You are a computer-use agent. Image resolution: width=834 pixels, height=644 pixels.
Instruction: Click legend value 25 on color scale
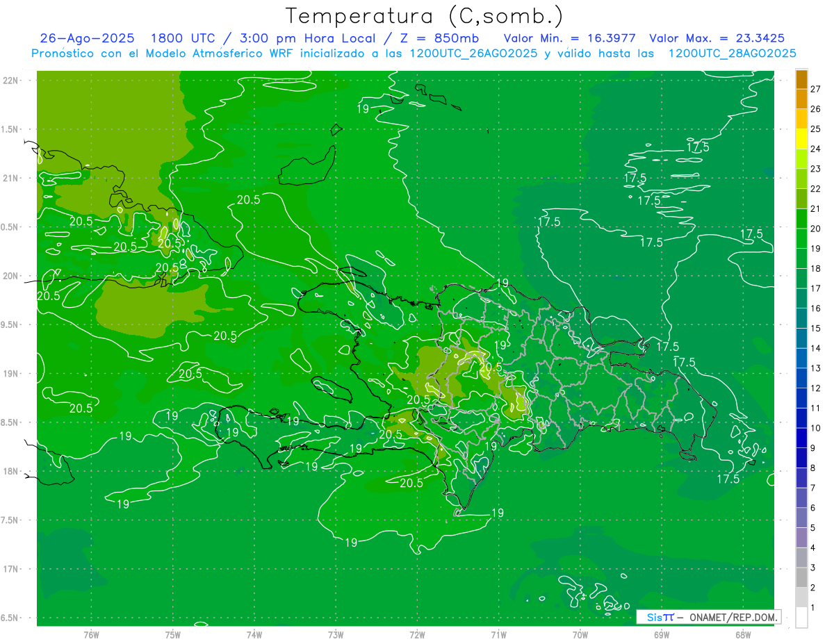(x=816, y=129)
